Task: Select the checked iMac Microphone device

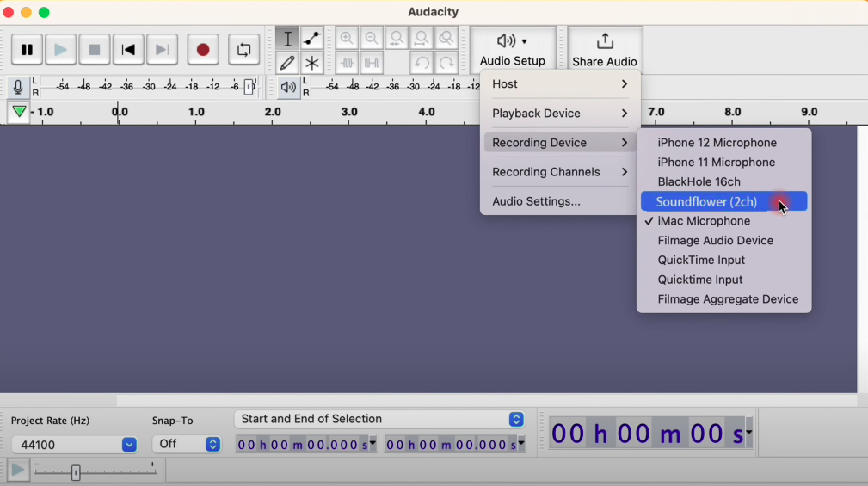Action: 704,221
